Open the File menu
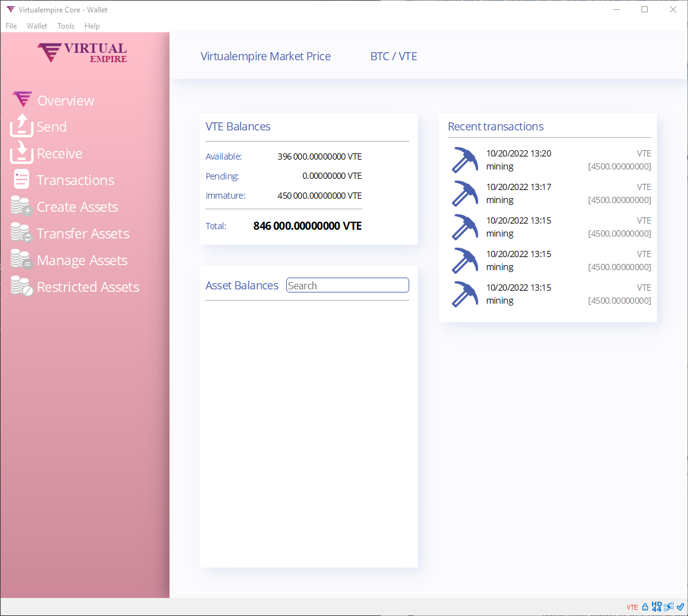This screenshot has width=688, height=616. (x=11, y=26)
